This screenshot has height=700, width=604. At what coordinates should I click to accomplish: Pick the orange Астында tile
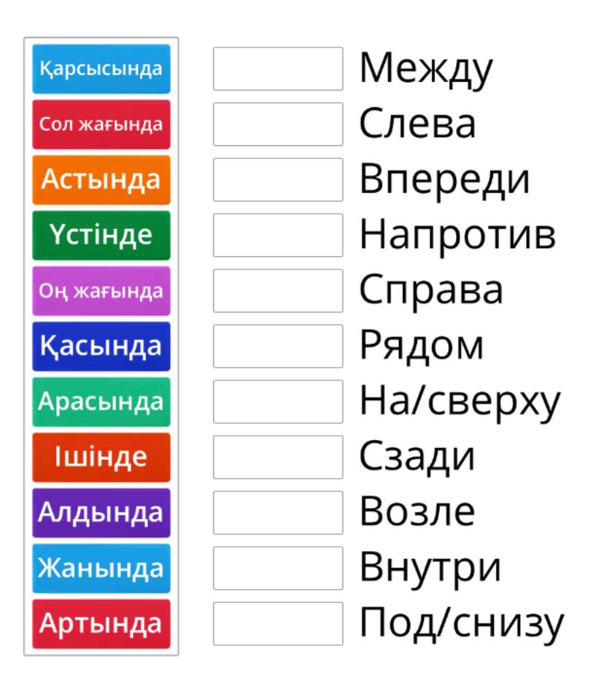pyautogui.click(x=101, y=180)
